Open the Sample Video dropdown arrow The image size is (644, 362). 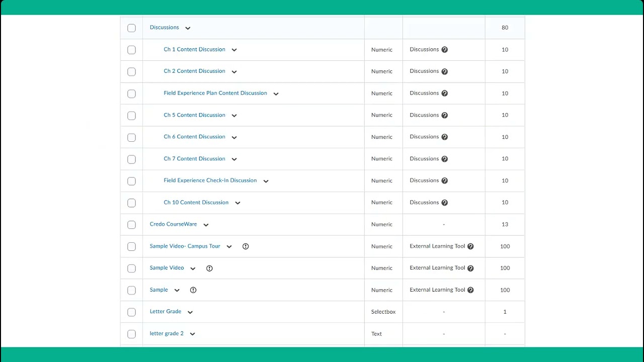(x=193, y=268)
